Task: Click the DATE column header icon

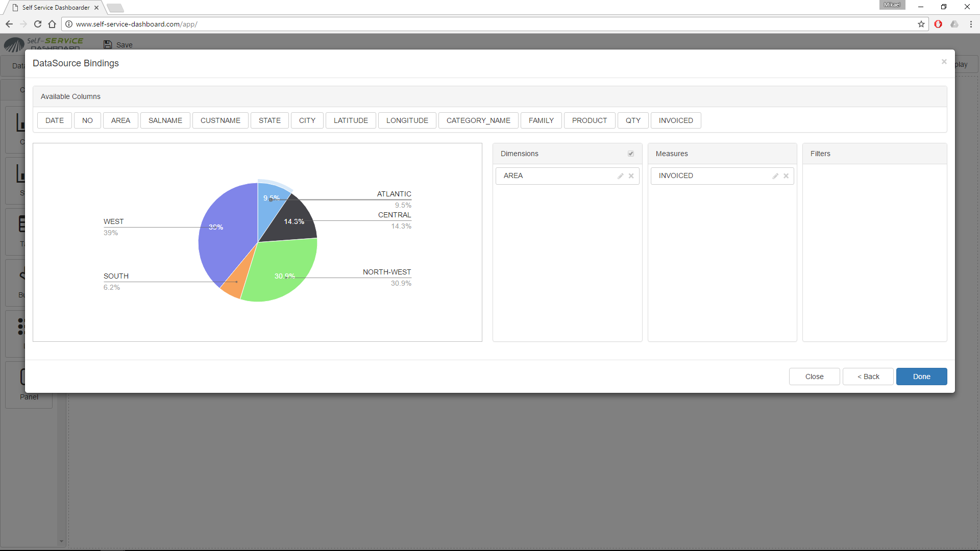Action: pos(54,120)
